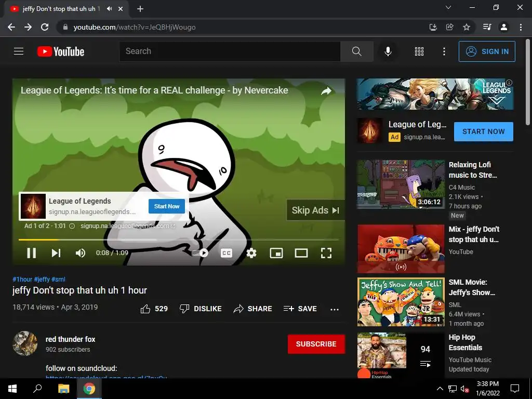532x399 pixels.
Task: Open Relaxing Lofi music video thumbnail
Action: [401, 184]
